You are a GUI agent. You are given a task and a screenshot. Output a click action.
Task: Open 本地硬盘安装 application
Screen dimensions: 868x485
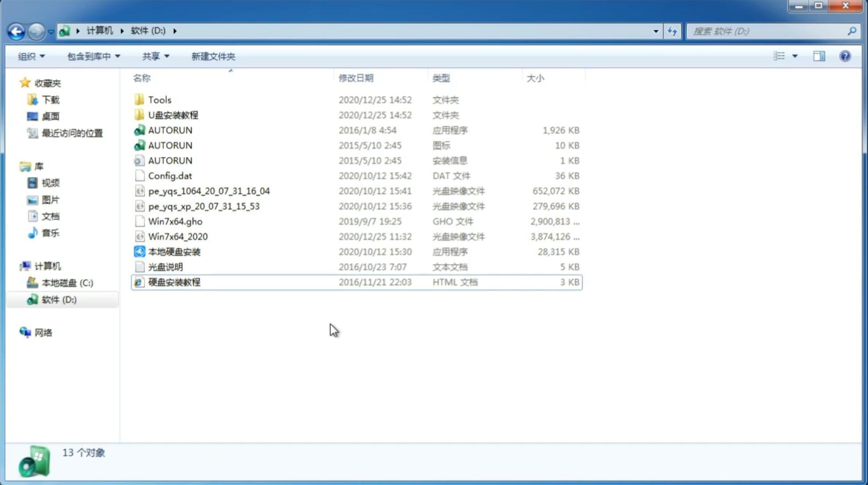pos(174,251)
